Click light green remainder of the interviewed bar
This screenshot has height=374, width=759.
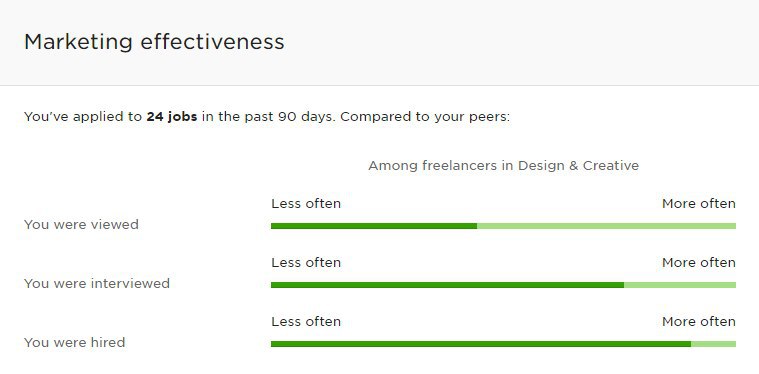coord(680,285)
